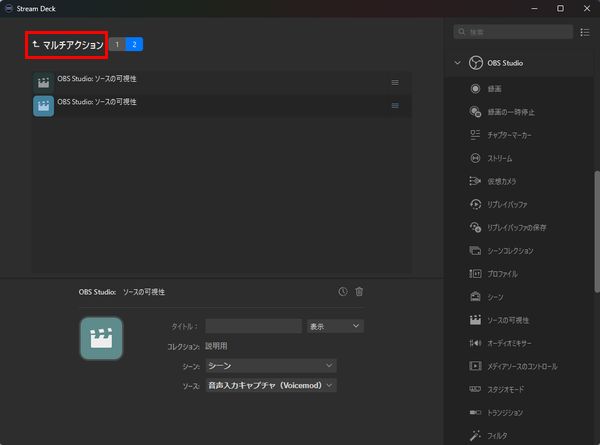
Task: Grab the first action's reorder handle
Action: [395, 83]
